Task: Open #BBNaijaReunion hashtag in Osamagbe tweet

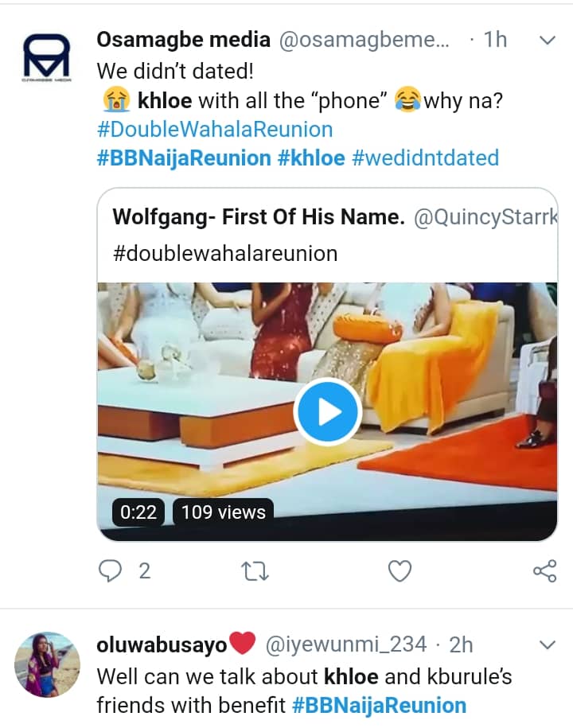Action: pyautogui.click(x=184, y=158)
